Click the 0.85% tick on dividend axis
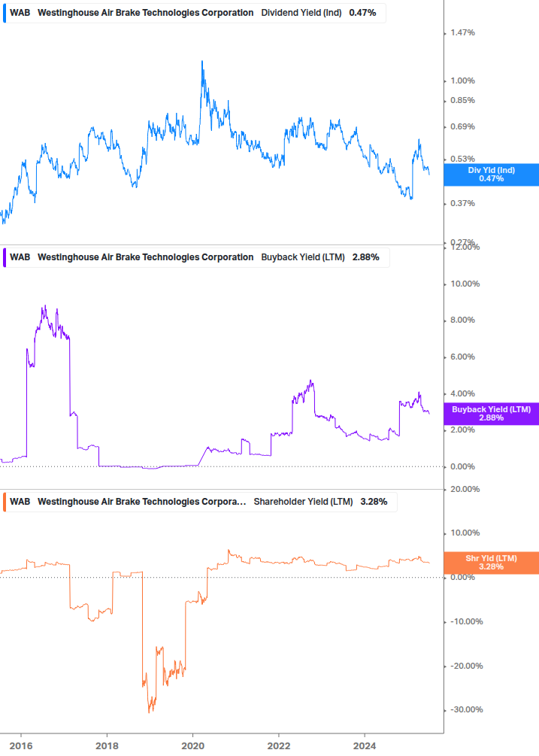The width and height of the screenshot is (539, 756). coord(463,100)
